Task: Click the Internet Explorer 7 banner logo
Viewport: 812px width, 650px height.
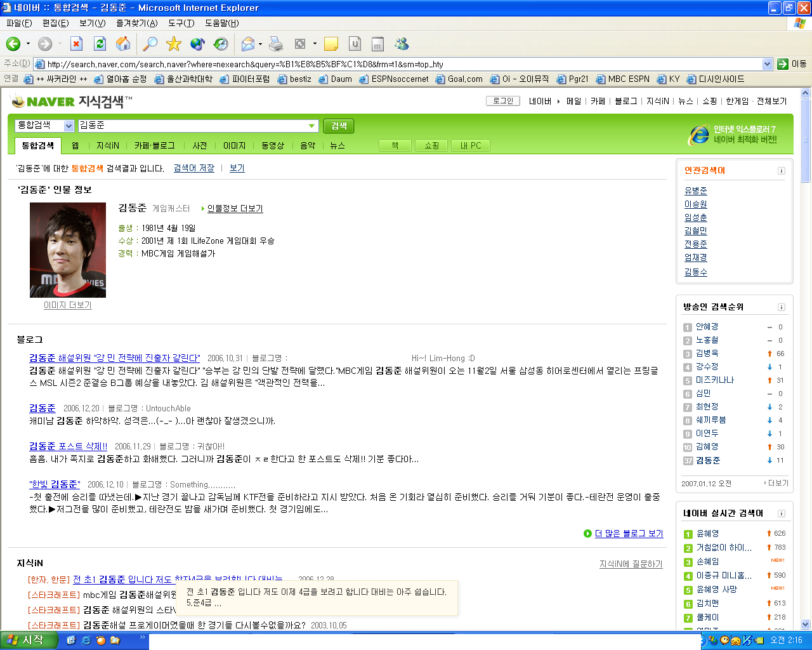Action: click(x=699, y=134)
